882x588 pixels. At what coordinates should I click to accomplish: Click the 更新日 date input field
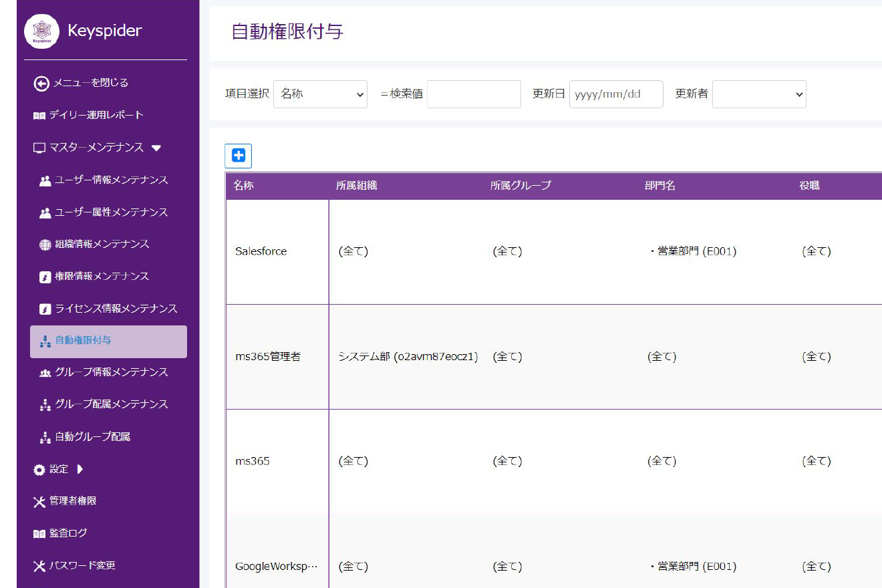tap(616, 94)
